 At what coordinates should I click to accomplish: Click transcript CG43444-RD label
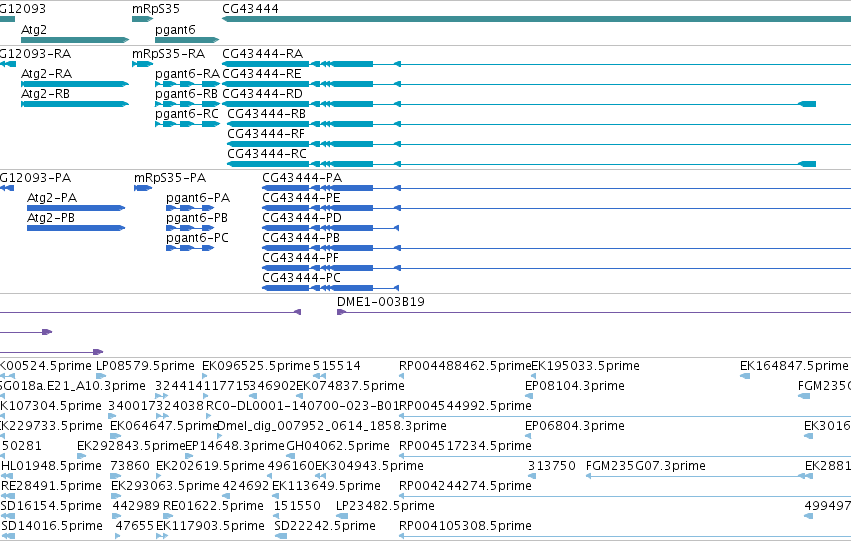pos(263,94)
